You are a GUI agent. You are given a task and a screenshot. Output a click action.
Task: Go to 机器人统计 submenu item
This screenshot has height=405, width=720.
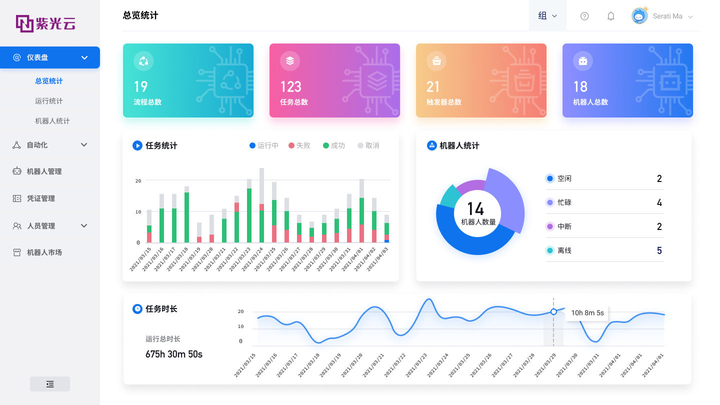(52, 121)
